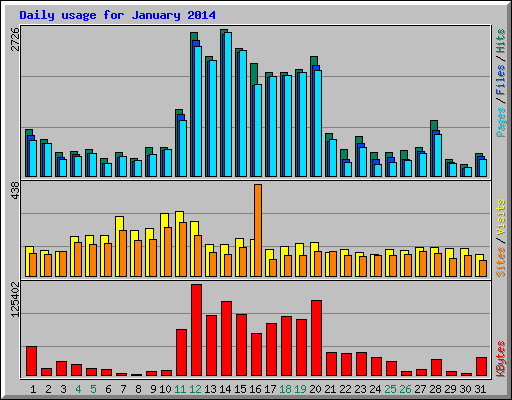Click the cyan Pages bar for day 14
512x400 pixels.
click(228, 104)
